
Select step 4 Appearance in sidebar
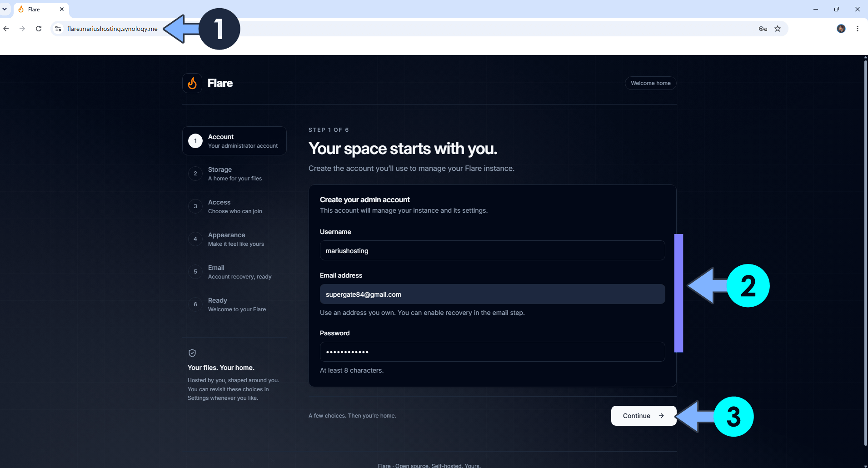click(234, 239)
